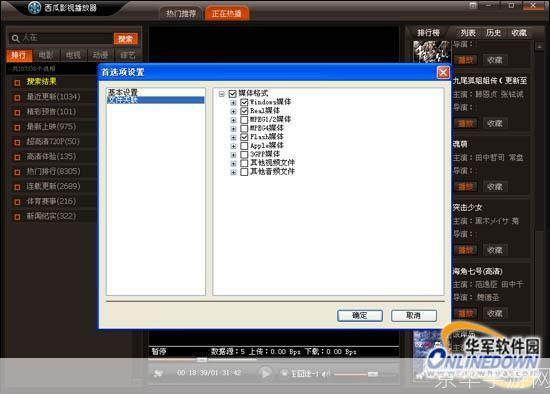Image resolution: width=550 pixels, height=394 pixels.
Task: Click the orange square icon beside 最近更新(1034)
Action: (x=17, y=98)
